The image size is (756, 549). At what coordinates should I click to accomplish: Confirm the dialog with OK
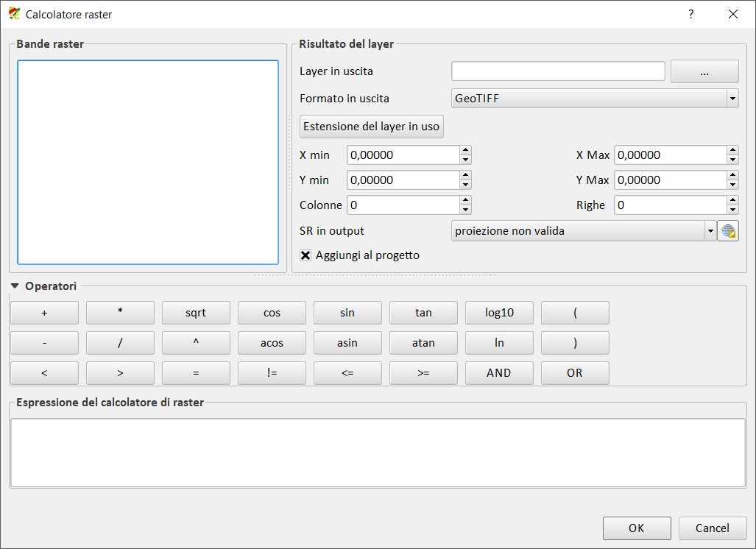pos(636,528)
